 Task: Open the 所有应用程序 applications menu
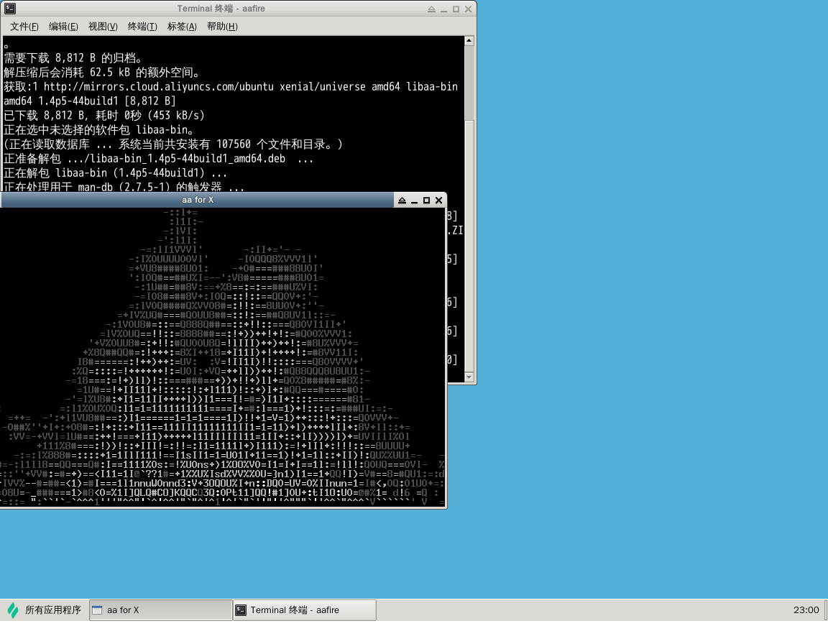click(x=45, y=610)
